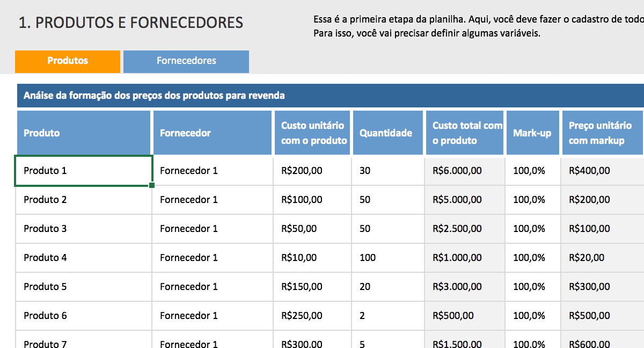Select the Produtos tab
644x348 pixels.
coord(67,61)
